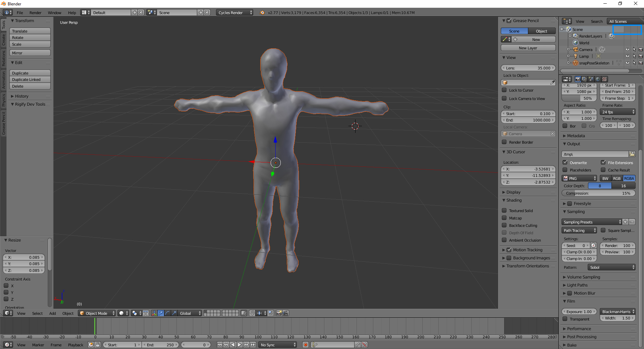644x349 pixels.
Task: Click the eyedropper in Lock to Object
Action: [x=552, y=83]
